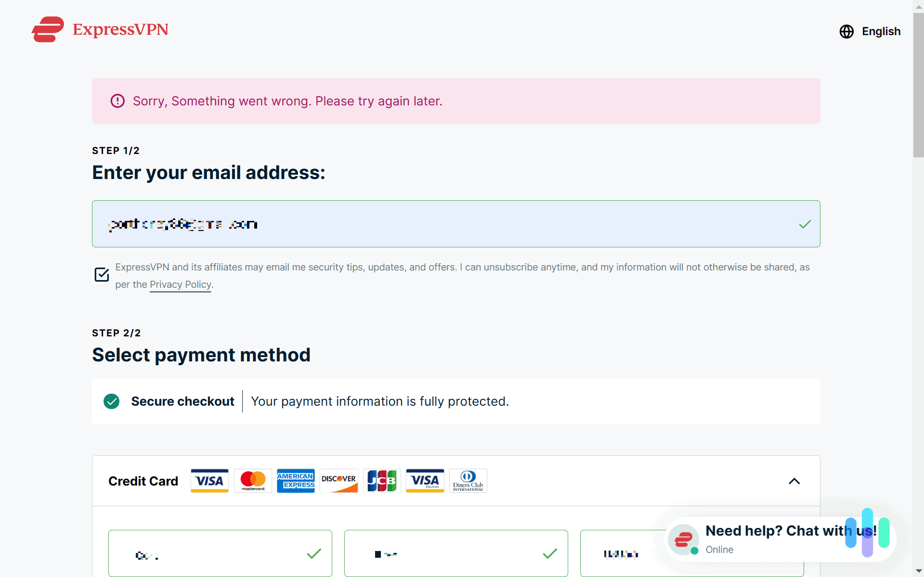Open the English language selector
Viewport: 924px width, 577px height.
tap(881, 31)
